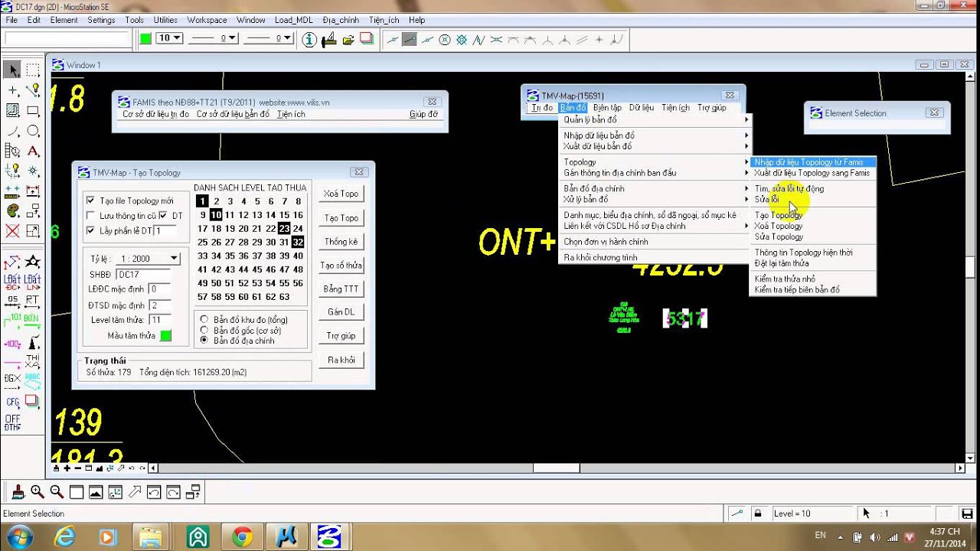Toggle 'Lưu thông tin cũ' checkbox
This screenshot has height=551, width=980.
point(91,216)
